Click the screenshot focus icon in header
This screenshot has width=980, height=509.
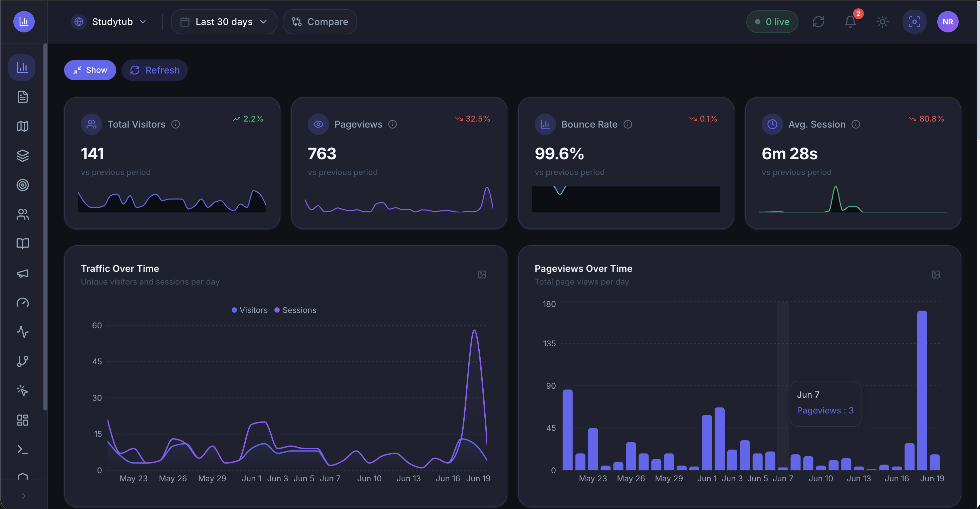coord(914,22)
